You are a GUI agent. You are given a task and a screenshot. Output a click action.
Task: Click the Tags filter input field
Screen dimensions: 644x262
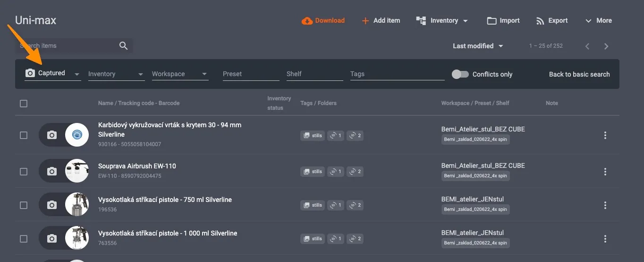[398, 74]
